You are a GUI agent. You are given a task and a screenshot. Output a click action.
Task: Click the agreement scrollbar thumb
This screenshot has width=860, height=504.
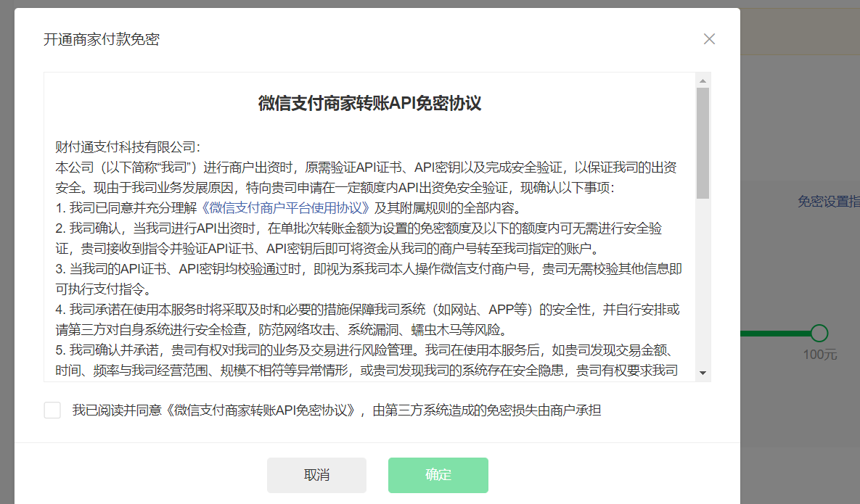[x=703, y=143]
